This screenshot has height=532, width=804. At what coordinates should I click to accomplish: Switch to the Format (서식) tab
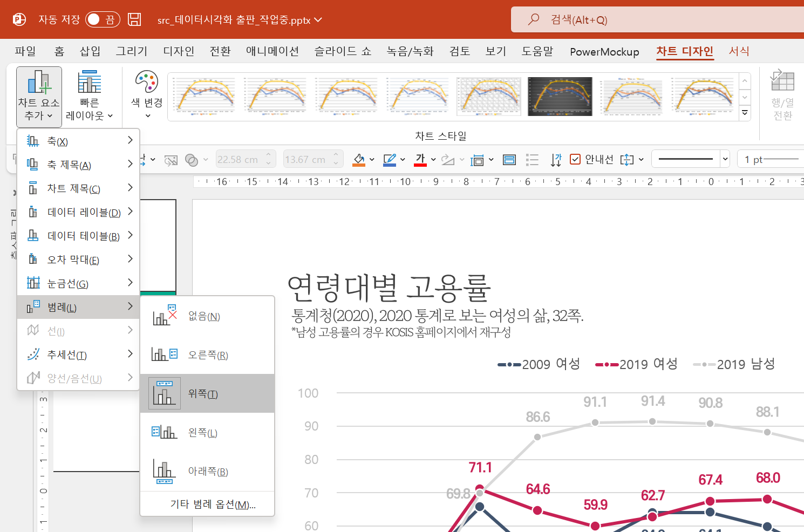[739, 51]
